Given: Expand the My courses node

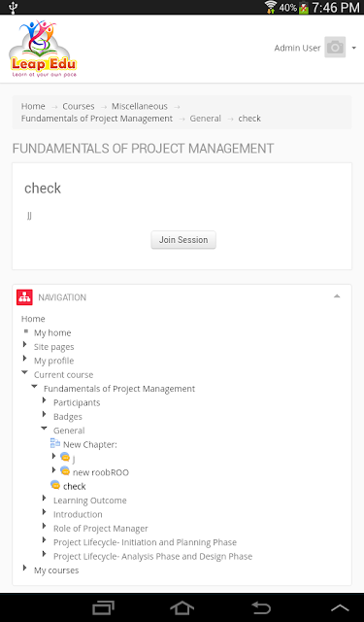Looking at the screenshot, I should (25, 568).
